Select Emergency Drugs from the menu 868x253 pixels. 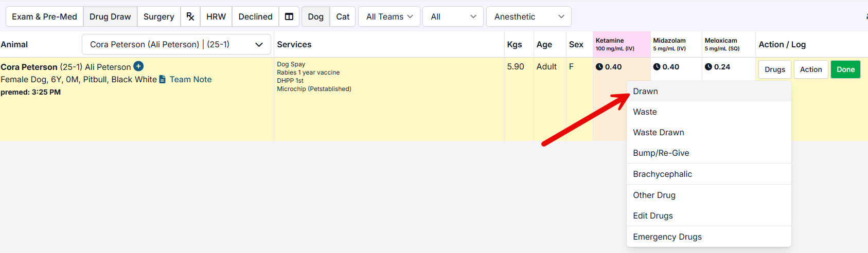[667, 237]
